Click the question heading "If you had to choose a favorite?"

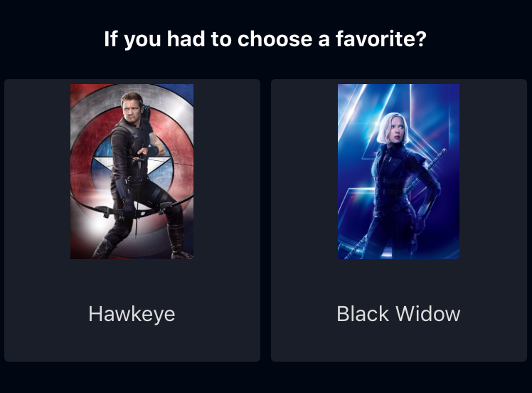coord(265,39)
